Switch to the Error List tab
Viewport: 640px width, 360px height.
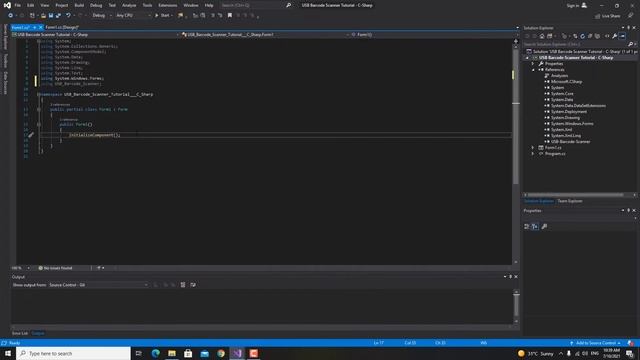[20, 333]
